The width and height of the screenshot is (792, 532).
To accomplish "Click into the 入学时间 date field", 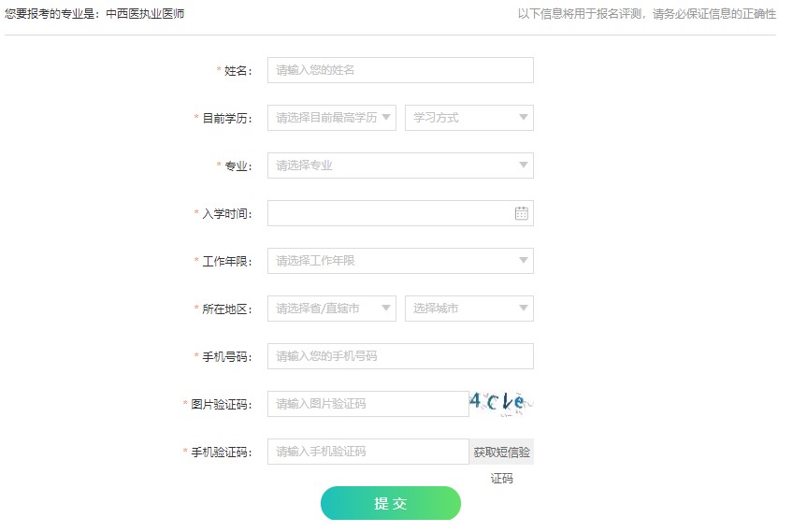I will tap(388, 213).
